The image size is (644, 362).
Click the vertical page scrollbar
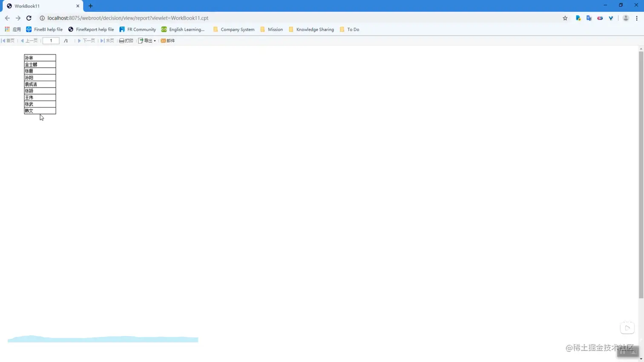click(641, 175)
